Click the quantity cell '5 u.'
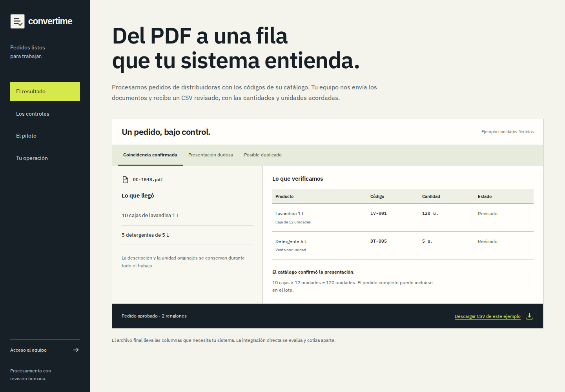Viewport: 565px width, 392px height. coord(427,241)
